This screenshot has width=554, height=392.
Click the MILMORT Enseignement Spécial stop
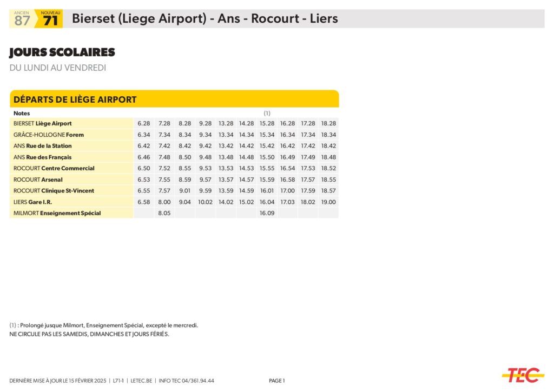click(x=57, y=213)
